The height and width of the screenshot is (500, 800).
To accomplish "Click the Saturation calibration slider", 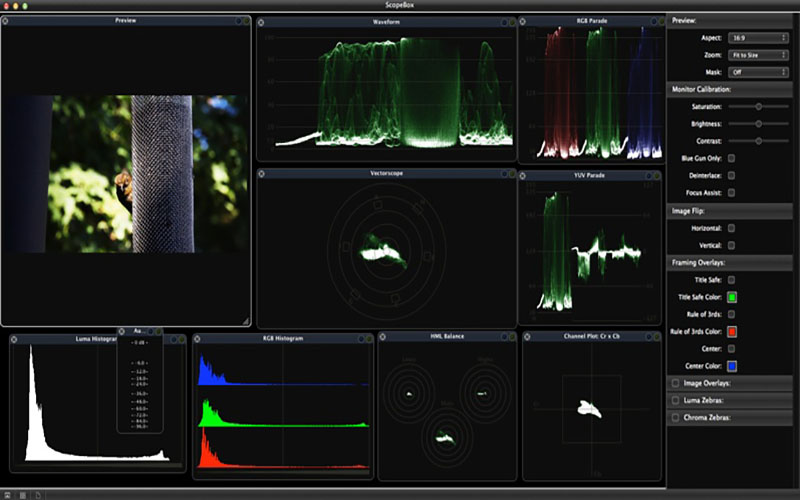I will pyautogui.click(x=758, y=107).
